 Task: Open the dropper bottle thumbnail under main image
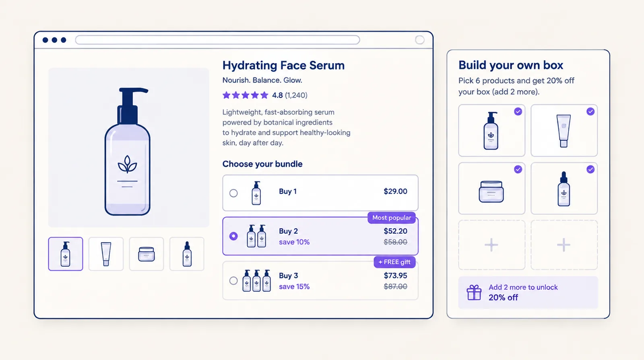click(x=187, y=254)
